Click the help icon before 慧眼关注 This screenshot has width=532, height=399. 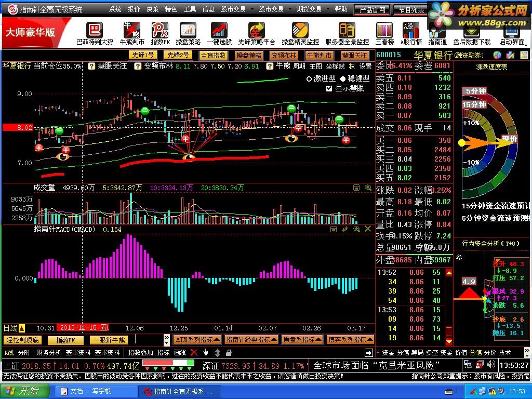point(91,66)
